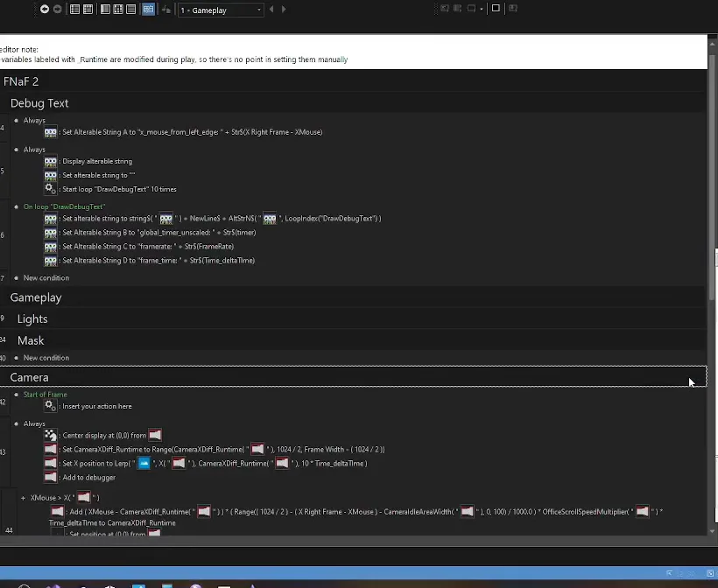Select the 'On loop "DrawDebugText"' condition
718x588 pixels.
click(x=64, y=206)
